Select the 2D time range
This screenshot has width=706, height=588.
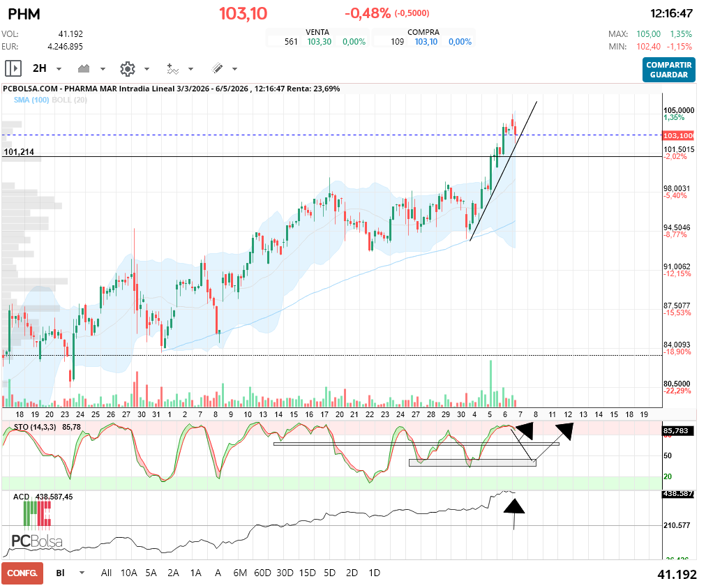tap(352, 573)
